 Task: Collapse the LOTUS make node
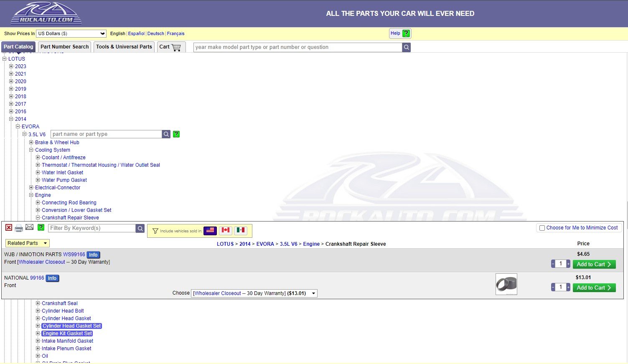(x=5, y=59)
